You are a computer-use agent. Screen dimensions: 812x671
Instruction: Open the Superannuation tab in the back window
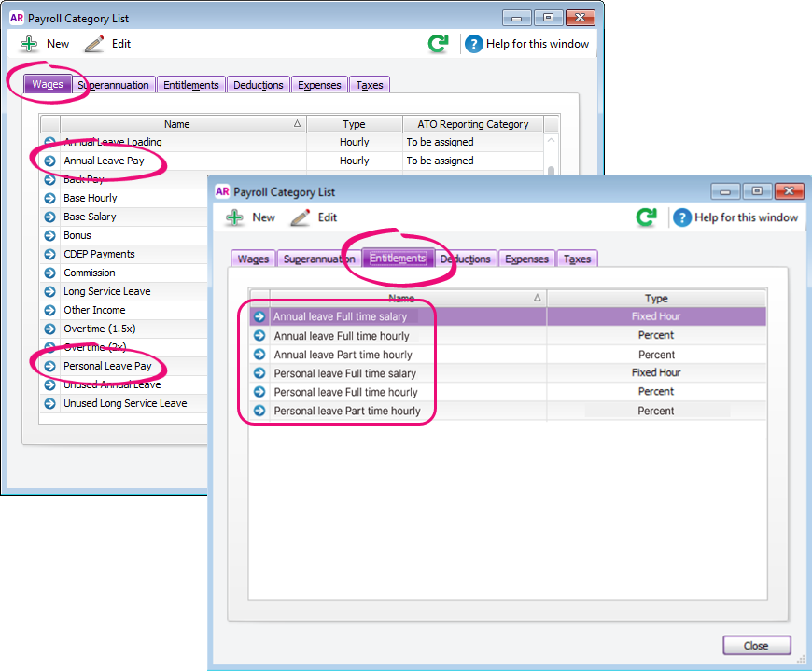tap(113, 85)
